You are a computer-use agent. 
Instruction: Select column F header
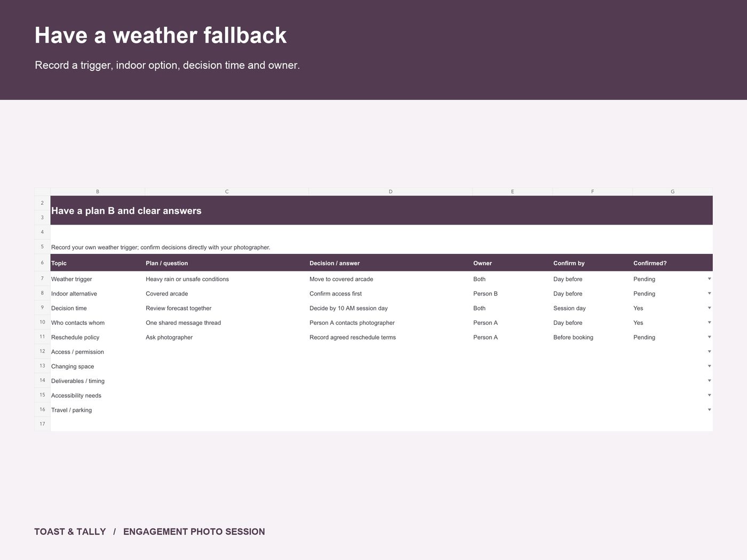pos(592,191)
